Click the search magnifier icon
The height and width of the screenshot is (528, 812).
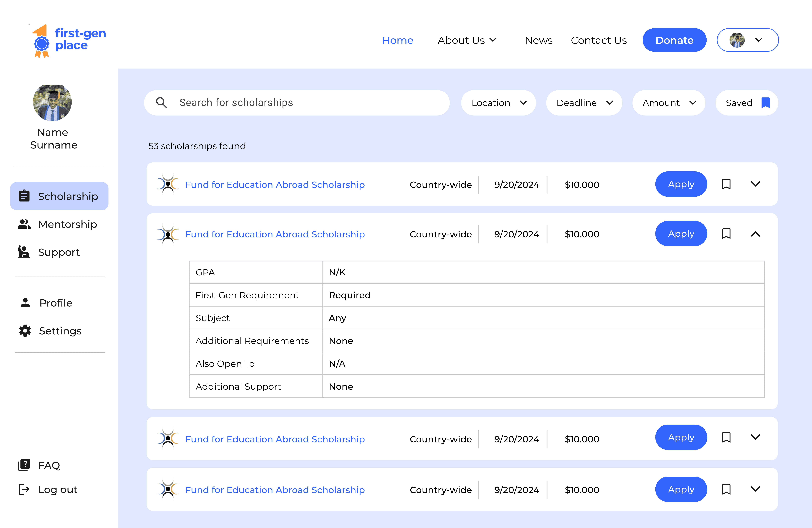[x=161, y=103]
